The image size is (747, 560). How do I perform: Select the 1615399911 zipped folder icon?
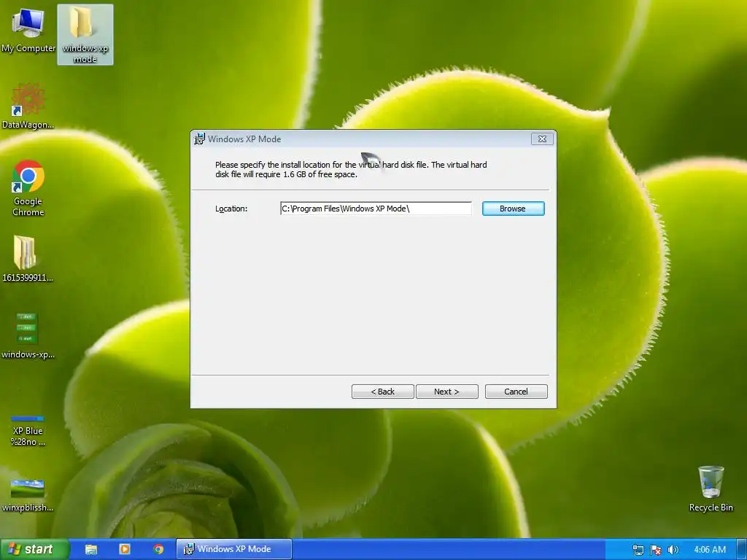pos(27,259)
